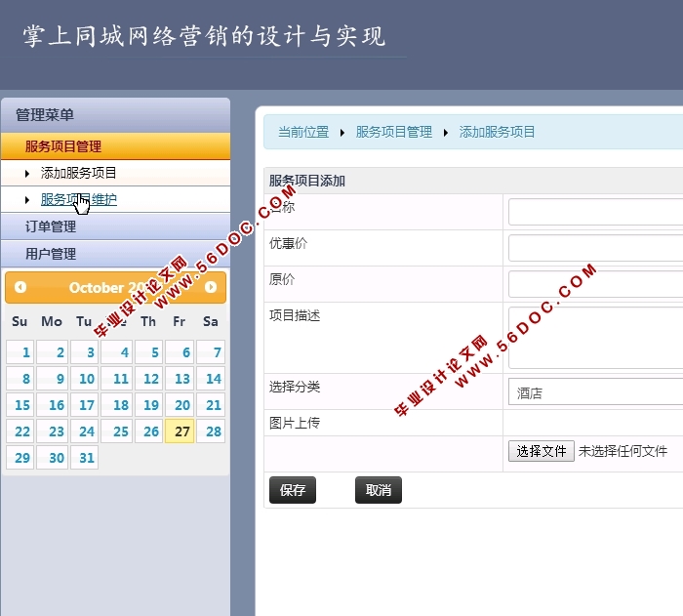This screenshot has height=616, width=683.
Task: Go to previous month in calendar
Action: pyautogui.click(x=20, y=287)
